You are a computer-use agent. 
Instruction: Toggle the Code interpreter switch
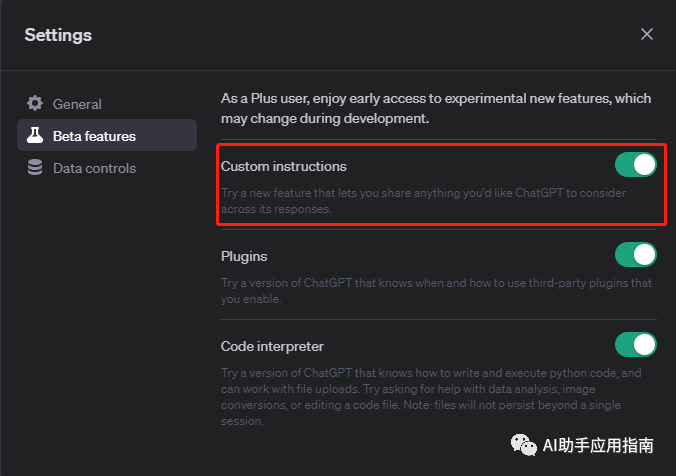pos(635,345)
